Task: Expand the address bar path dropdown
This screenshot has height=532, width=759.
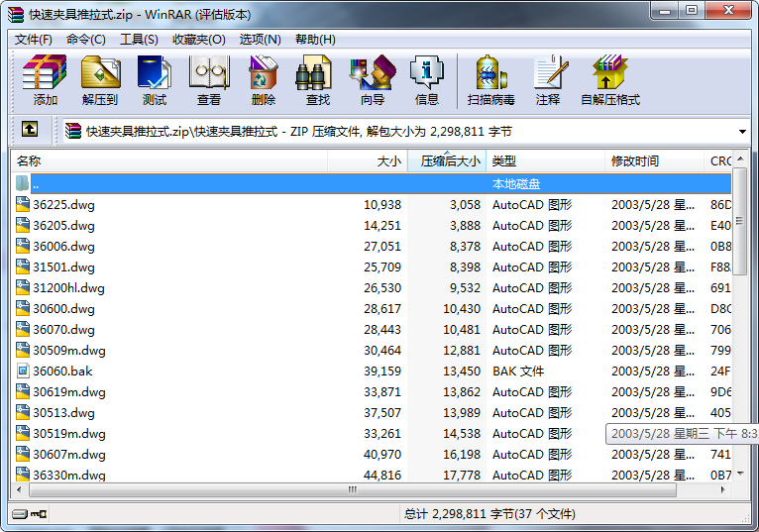Action: pyautogui.click(x=742, y=131)
